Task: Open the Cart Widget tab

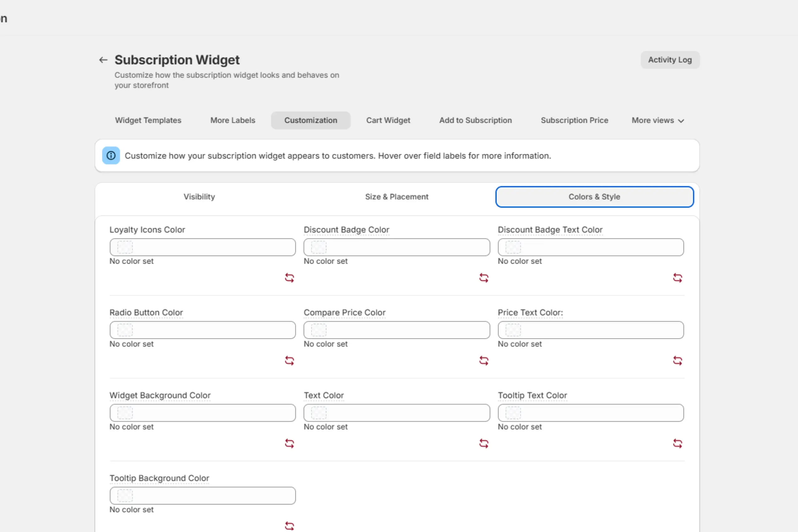Action: [388, 120]
